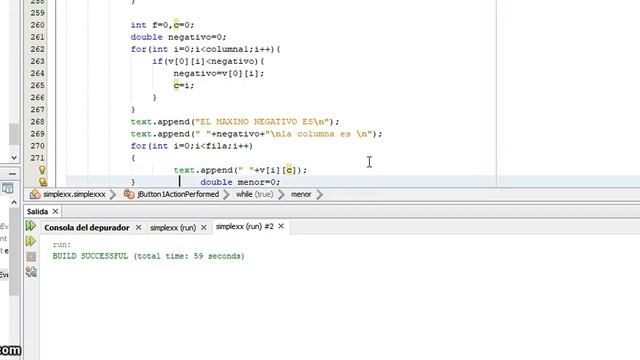Viewport: 640px width, 360px height.
Task: Close the simplexx (run) #2 tab
Action: pyautogui.click(x=281, y=226)
